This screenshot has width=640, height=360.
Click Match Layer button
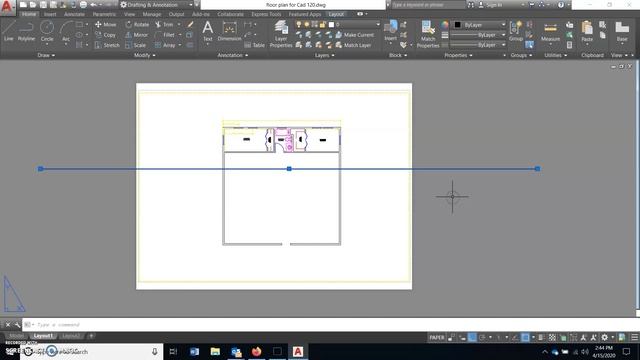[353, 45]
